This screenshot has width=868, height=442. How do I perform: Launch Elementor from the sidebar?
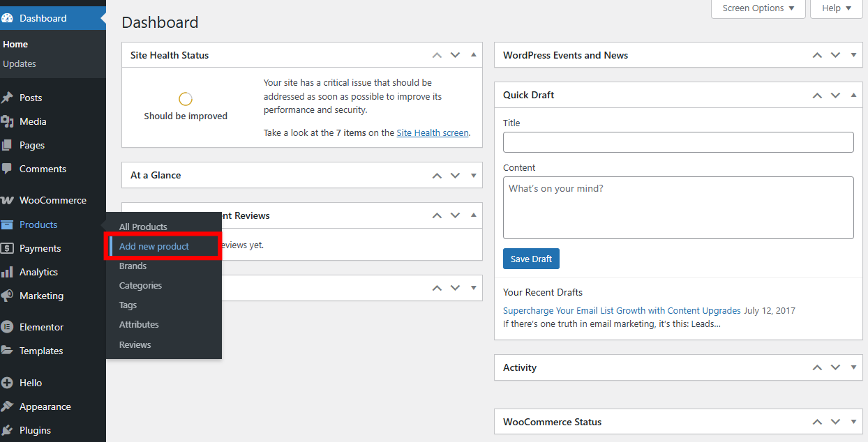[x=43, y=326]
